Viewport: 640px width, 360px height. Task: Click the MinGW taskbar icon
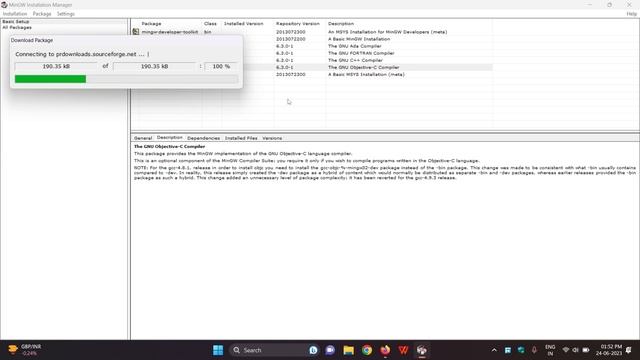(x=422, y=350)
